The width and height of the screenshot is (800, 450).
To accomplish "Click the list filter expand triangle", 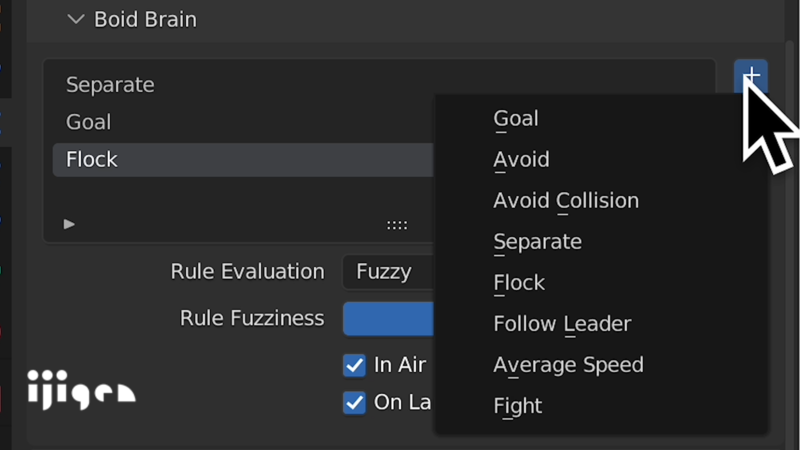I will coord(69,224).
